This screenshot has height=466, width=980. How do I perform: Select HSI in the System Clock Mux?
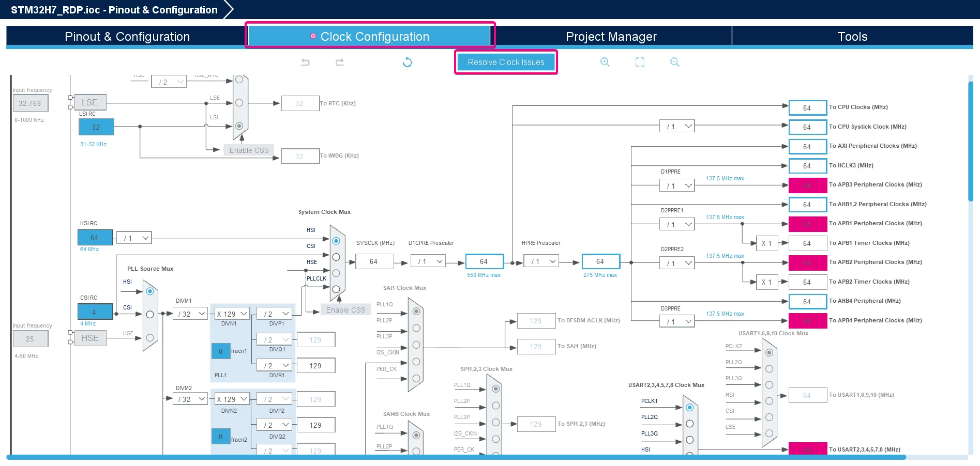point(336,241)
